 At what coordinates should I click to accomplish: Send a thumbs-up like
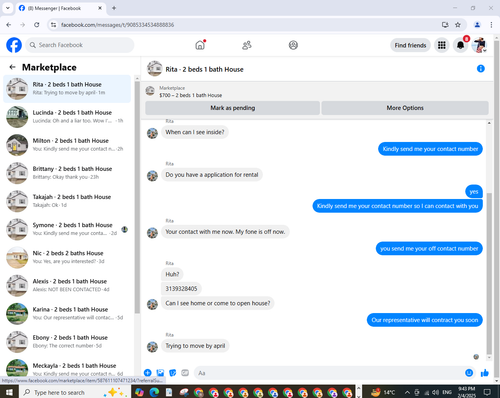pyautogui.click(x=485, y=373)
